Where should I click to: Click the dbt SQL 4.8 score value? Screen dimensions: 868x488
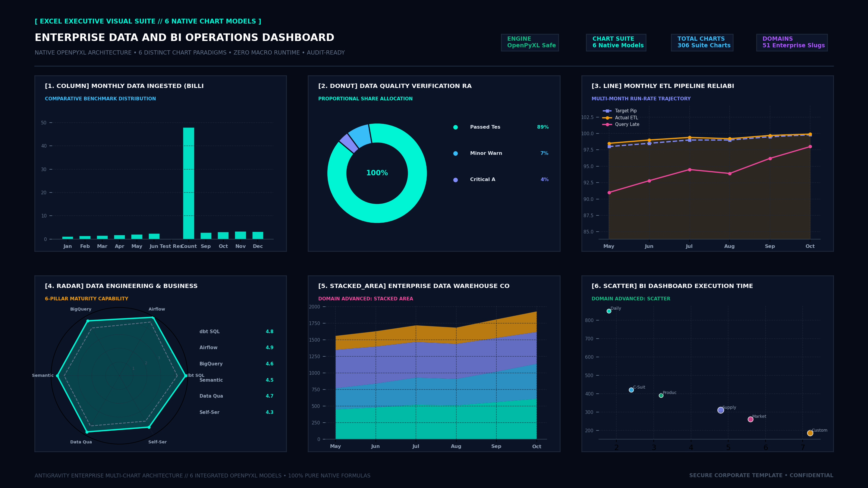269,332
